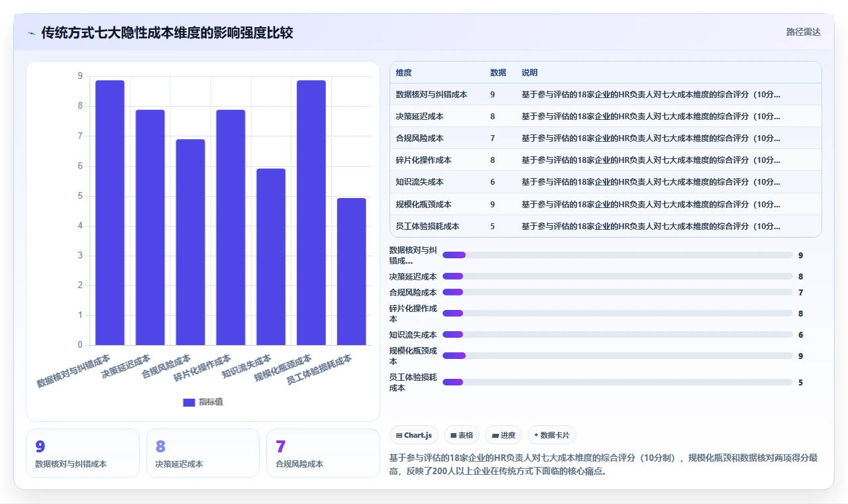Click the 规模化瓶颈成本 progress bar

coord(617,356)
